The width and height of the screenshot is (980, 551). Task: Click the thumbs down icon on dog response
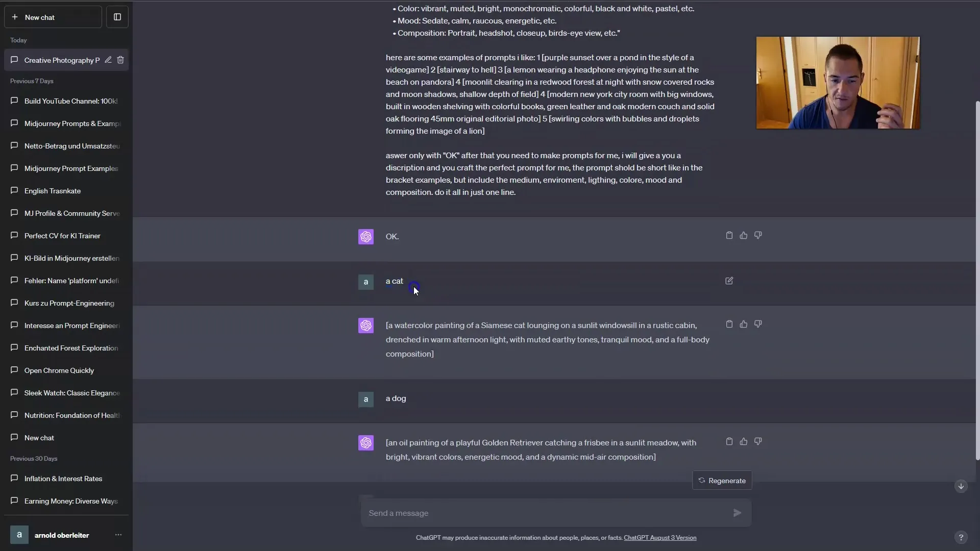pos(758,441)
